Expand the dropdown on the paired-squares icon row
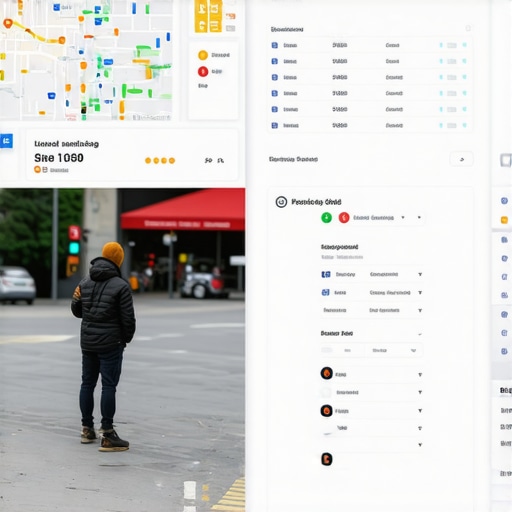This screenshot has height=512, width=512. pos(420,274)
